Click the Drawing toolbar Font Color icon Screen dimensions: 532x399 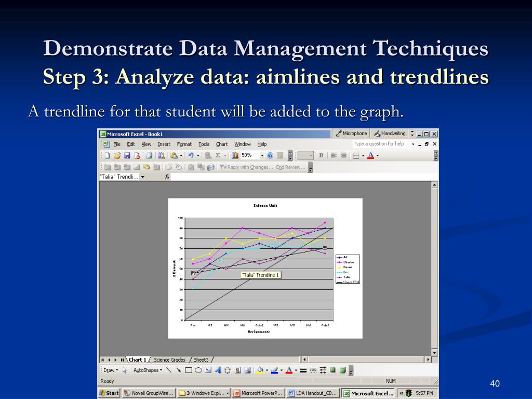(x=289, y=370)
